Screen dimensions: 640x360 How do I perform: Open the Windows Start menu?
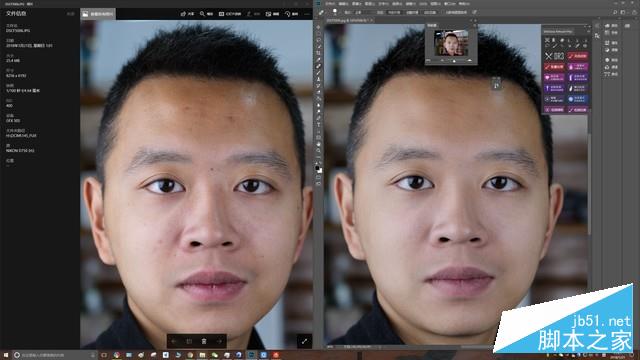pyautogui.click(x=6, y=355)
